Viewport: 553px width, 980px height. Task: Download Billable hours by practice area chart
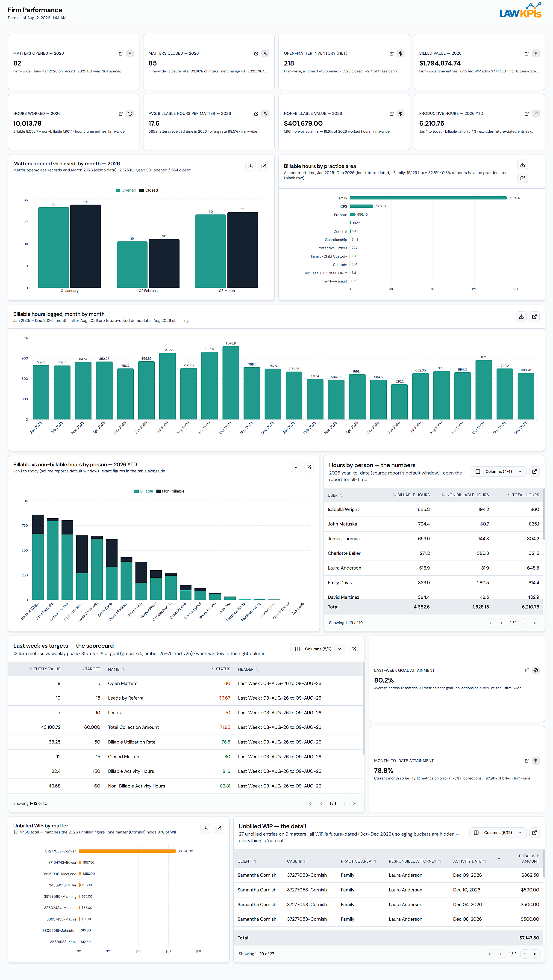pyautogui.click(x=523, y=165)
